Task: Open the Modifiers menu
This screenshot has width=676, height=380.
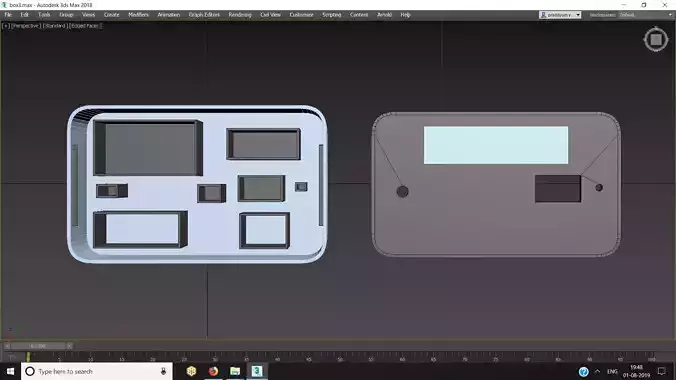Action: [x=138, y=15]
